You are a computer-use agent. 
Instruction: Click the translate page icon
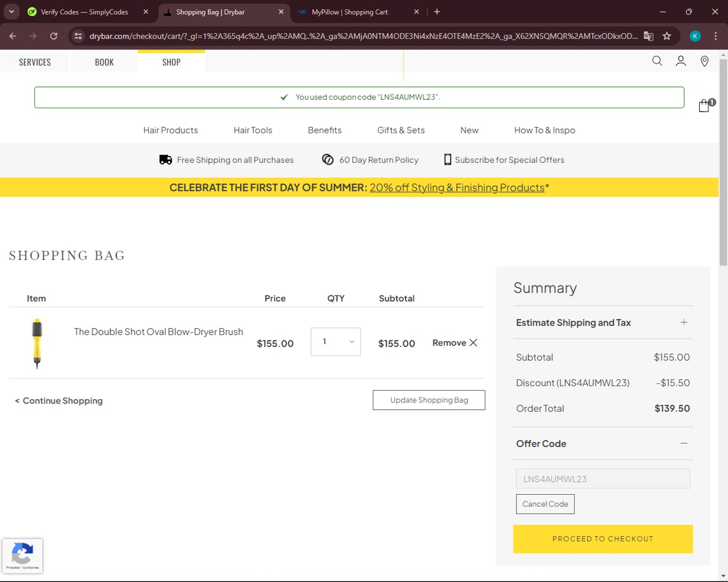point(648,36)
